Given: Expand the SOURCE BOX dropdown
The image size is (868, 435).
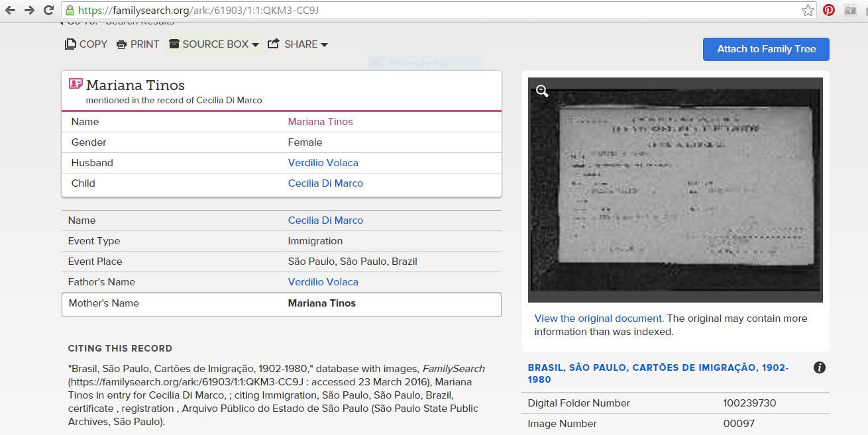Looking at the screenshot, I should 214,44.
